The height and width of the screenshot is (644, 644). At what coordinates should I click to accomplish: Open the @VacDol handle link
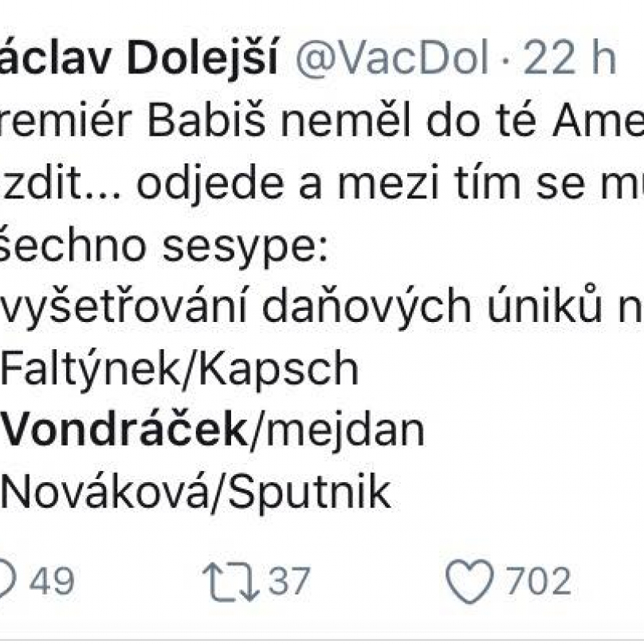tap(392, 57)
